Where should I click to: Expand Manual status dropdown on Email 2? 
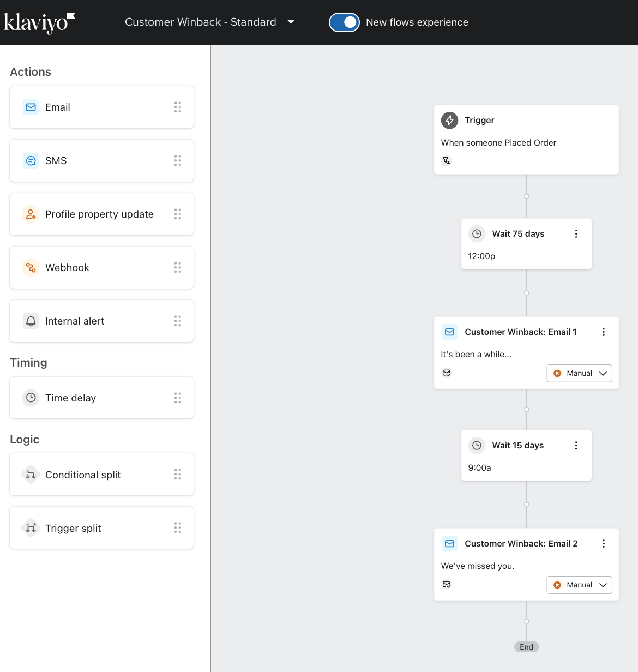tap(579, 585)
